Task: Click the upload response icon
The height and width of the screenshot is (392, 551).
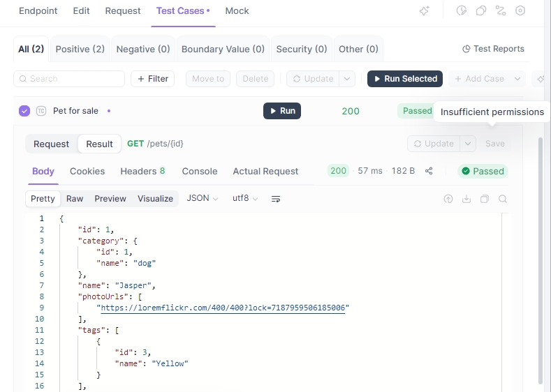Action: 448,199
